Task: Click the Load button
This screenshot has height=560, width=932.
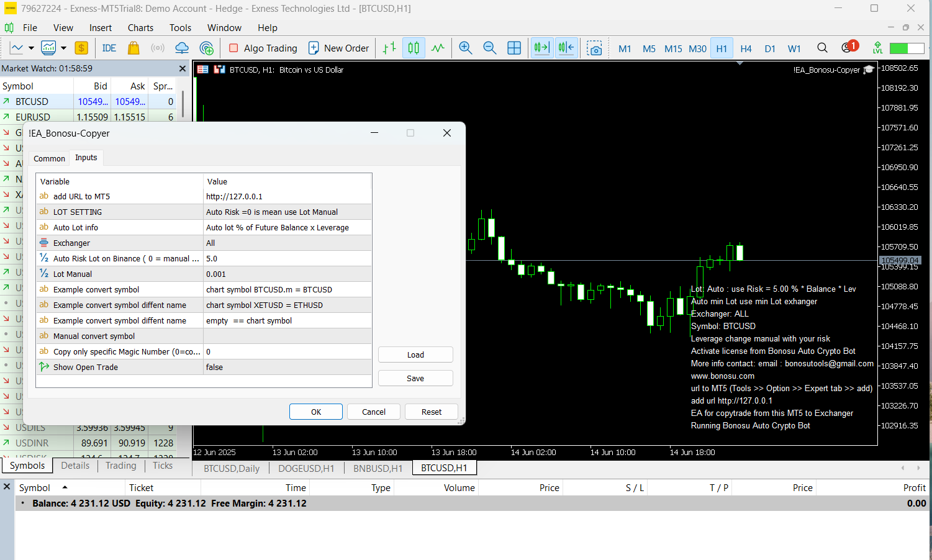Action: 415,355
